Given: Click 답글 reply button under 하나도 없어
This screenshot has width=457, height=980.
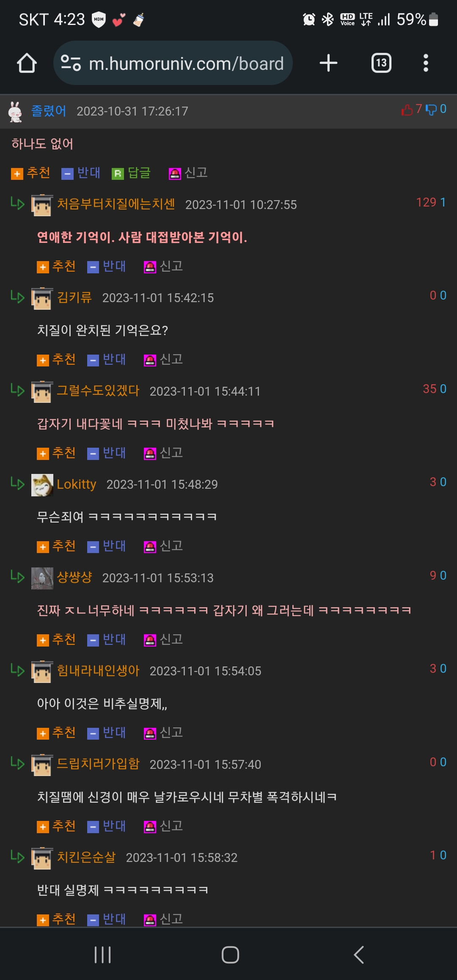Looking at the screenshot, I should pos(131,173).
